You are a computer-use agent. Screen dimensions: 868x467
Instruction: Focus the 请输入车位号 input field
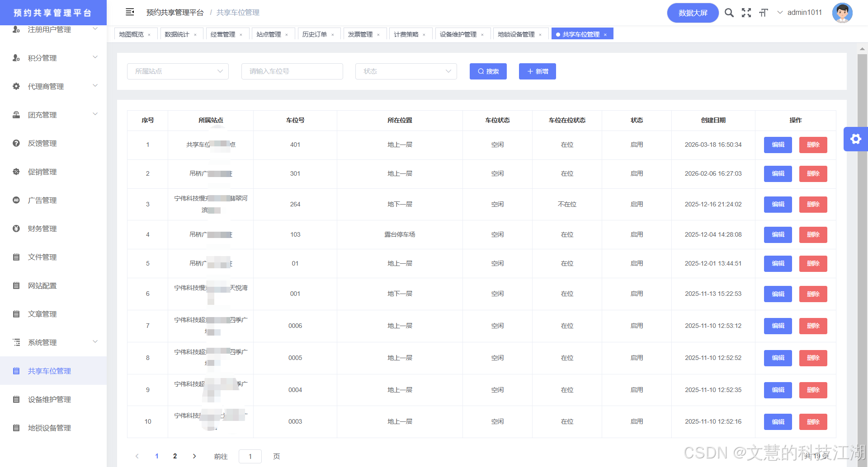[292, 71]
